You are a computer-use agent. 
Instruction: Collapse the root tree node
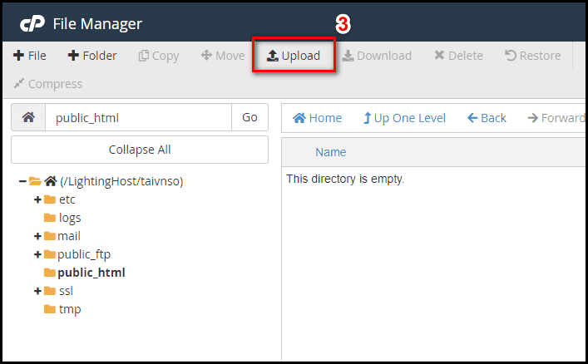(22, 181)
